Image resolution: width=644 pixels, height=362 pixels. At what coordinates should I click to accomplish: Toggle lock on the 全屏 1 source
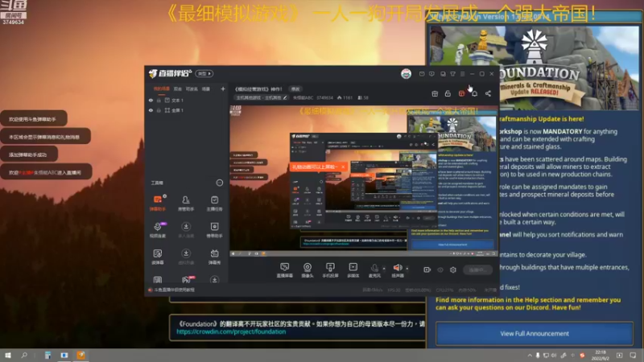pyautogui.click(x=159, y=110)
